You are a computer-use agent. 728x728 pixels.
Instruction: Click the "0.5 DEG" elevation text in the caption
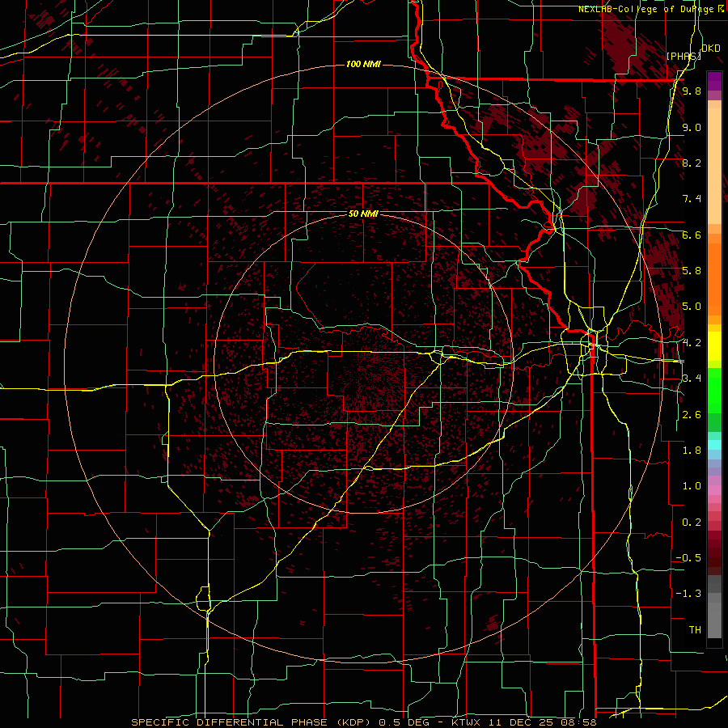(406, 722)
